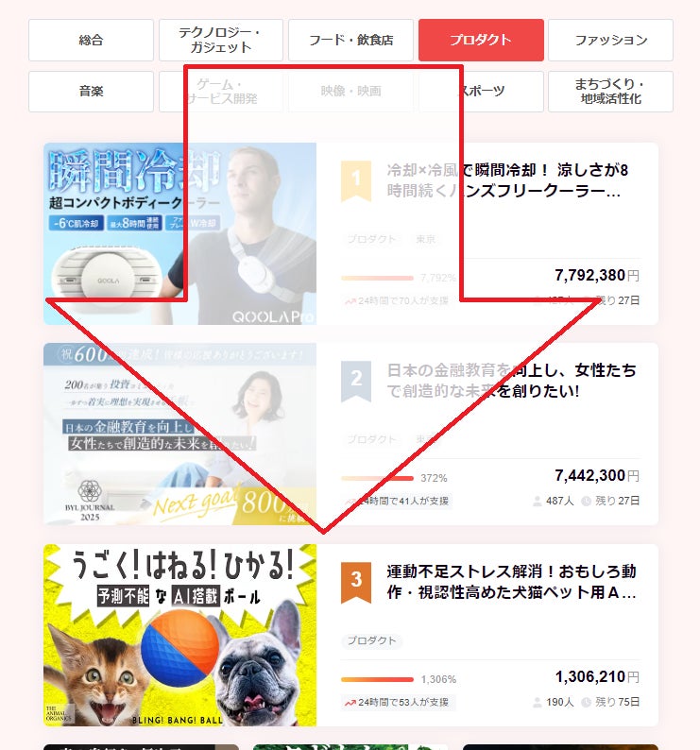Switch to まちづくり・地域活性化 tab
The height and width of the screenshot is (750, 700).
click(x=610, y=92)
